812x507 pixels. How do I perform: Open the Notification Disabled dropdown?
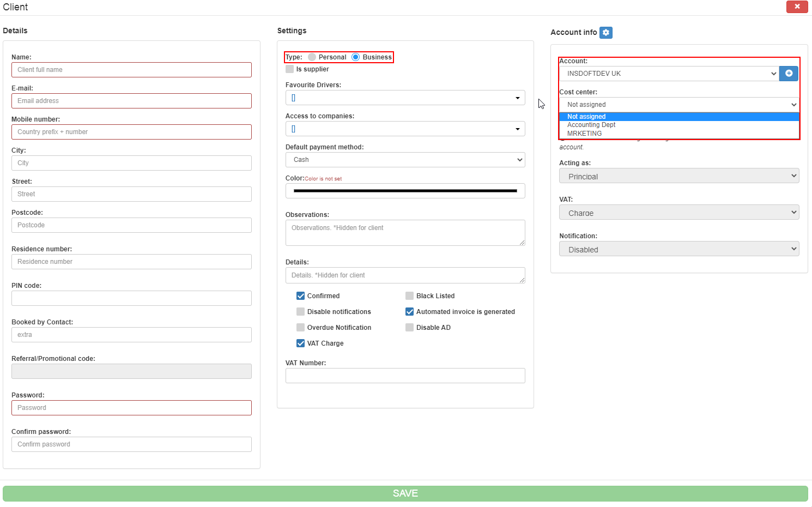click(679, 249)
